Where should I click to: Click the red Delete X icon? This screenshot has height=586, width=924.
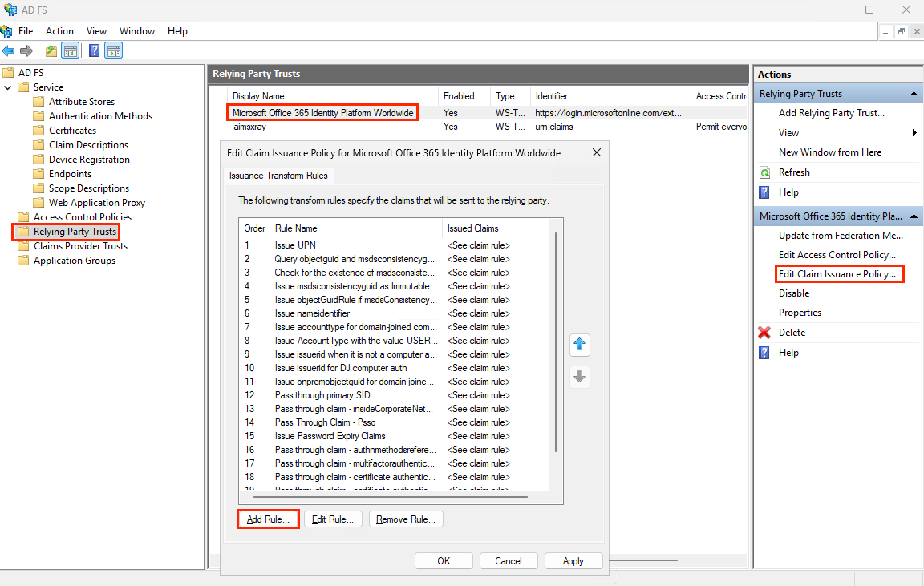coord(764,333)
